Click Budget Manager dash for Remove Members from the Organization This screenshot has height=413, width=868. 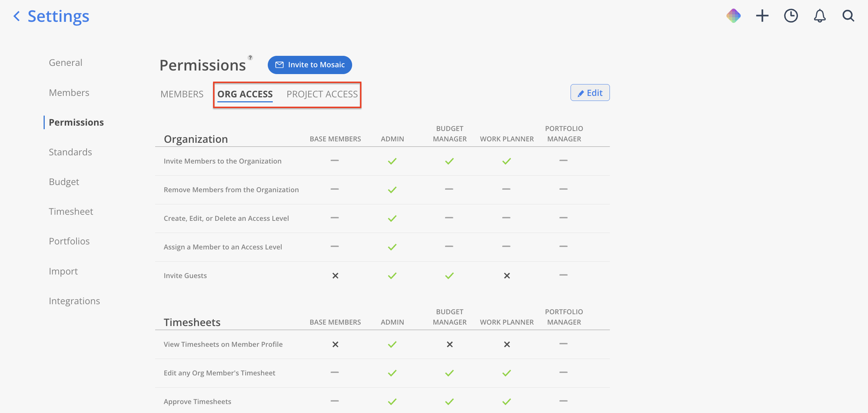click(x=449, y=189)
